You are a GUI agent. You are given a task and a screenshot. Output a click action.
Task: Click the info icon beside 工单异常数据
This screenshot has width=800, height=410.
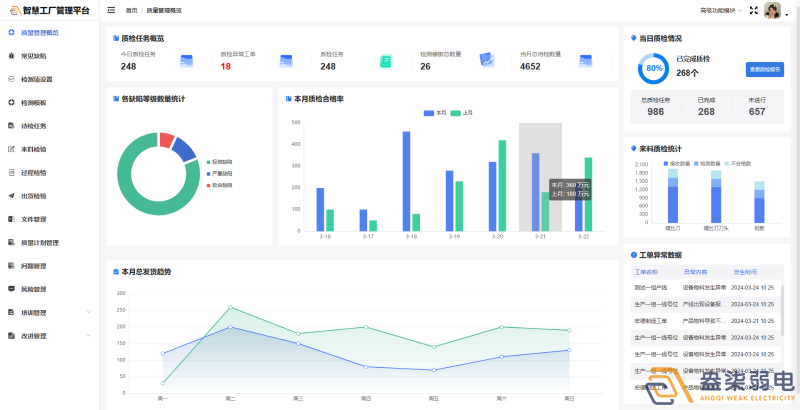pos(634,255)
